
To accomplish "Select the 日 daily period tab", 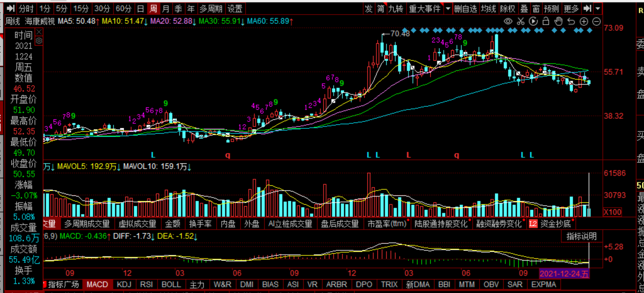I will pos(140,8).
